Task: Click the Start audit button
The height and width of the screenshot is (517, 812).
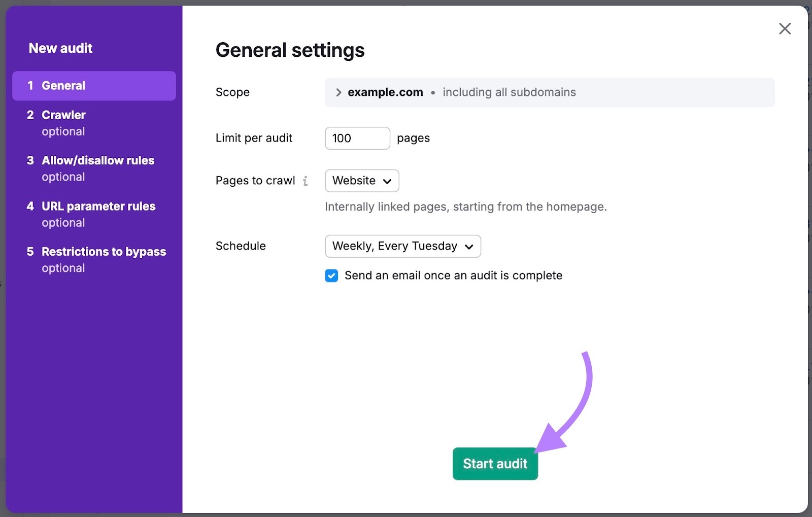Action: tap(495, 463)
